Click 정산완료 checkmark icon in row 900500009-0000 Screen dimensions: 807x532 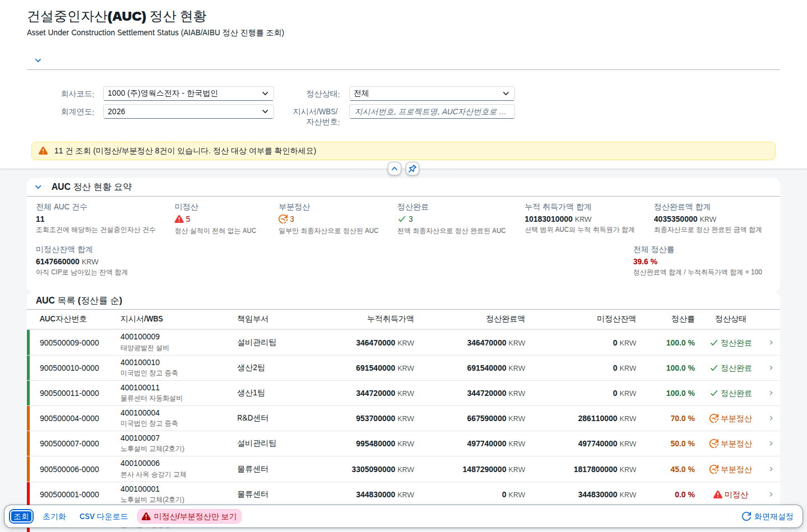tap(714, 343)
